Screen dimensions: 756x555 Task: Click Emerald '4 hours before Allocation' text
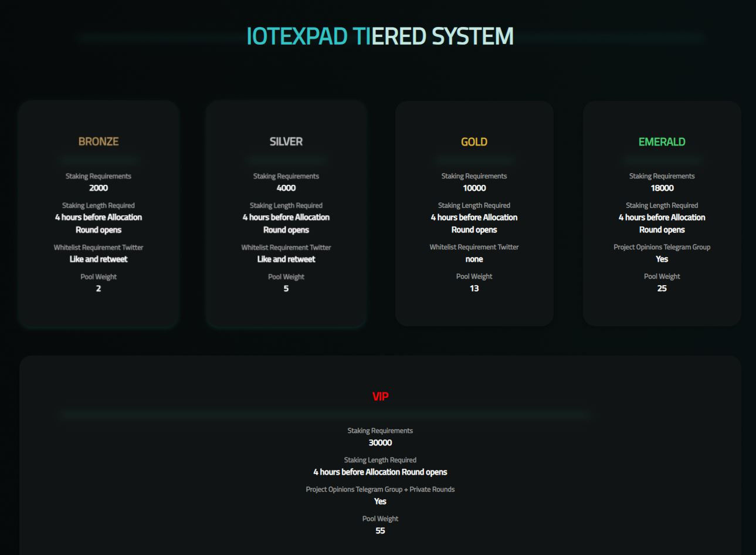pos(662,217)
